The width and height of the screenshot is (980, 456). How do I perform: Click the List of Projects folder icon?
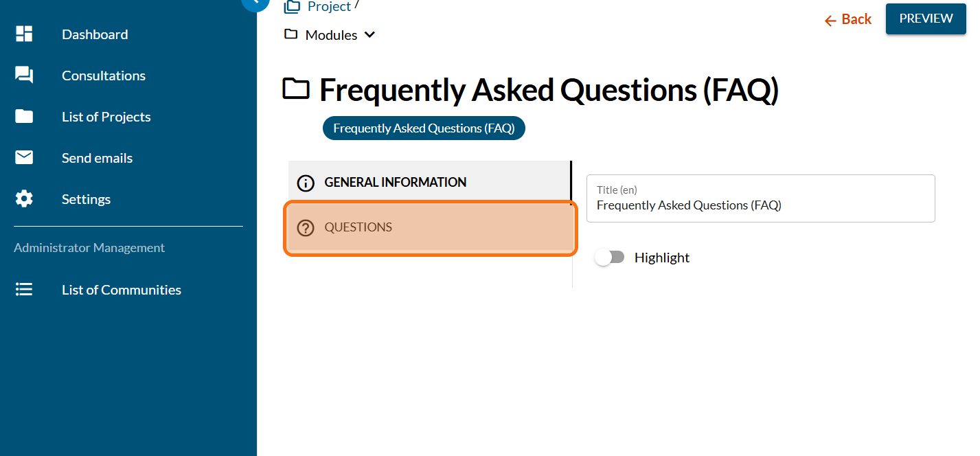24,117
